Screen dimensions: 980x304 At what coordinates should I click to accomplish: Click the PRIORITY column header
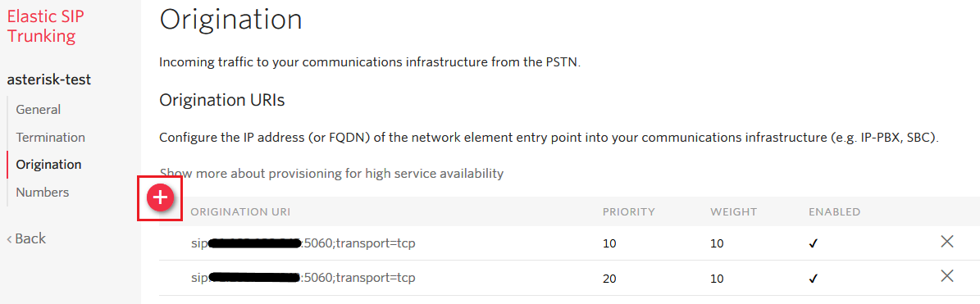point(629,212)
